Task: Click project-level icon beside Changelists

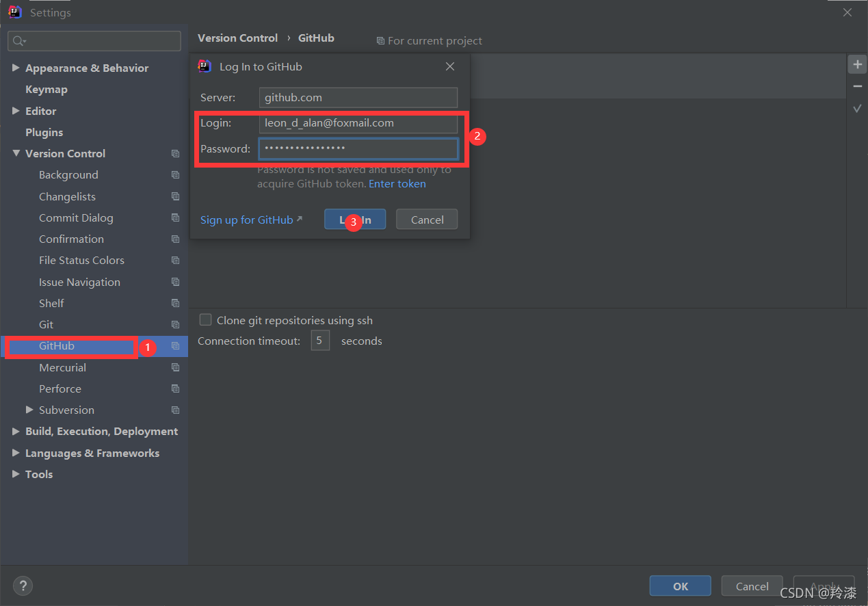Action: pyautogui.click(x=176, y=196)
